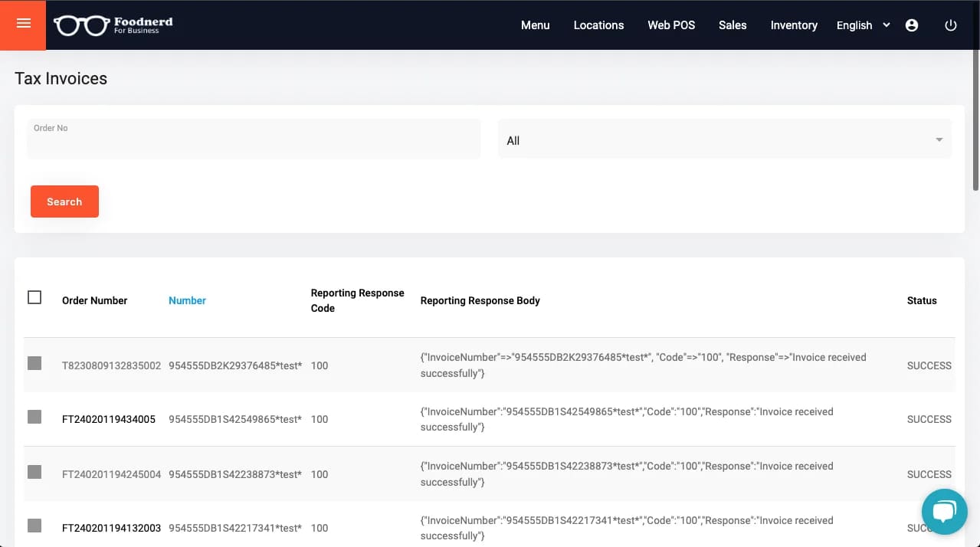980x547 pixels.
Task: Go to Locations in top navigation
Action: pyautogui.click(x=598, y=25)
